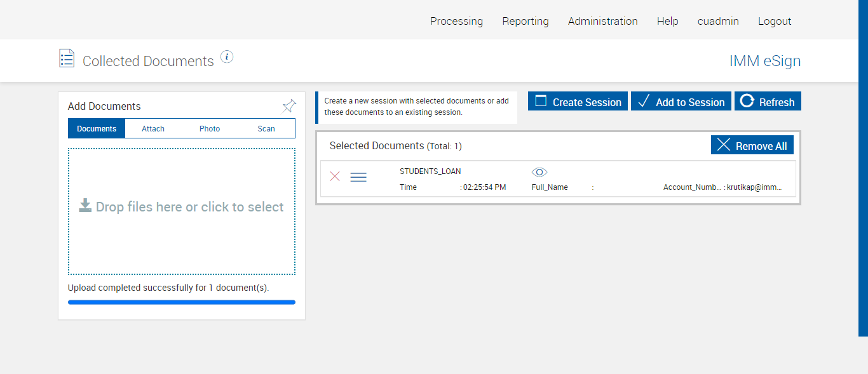This screenshot has width=868, height=374.
Task: Open the Reporting menu
Action: coord(526,21)
